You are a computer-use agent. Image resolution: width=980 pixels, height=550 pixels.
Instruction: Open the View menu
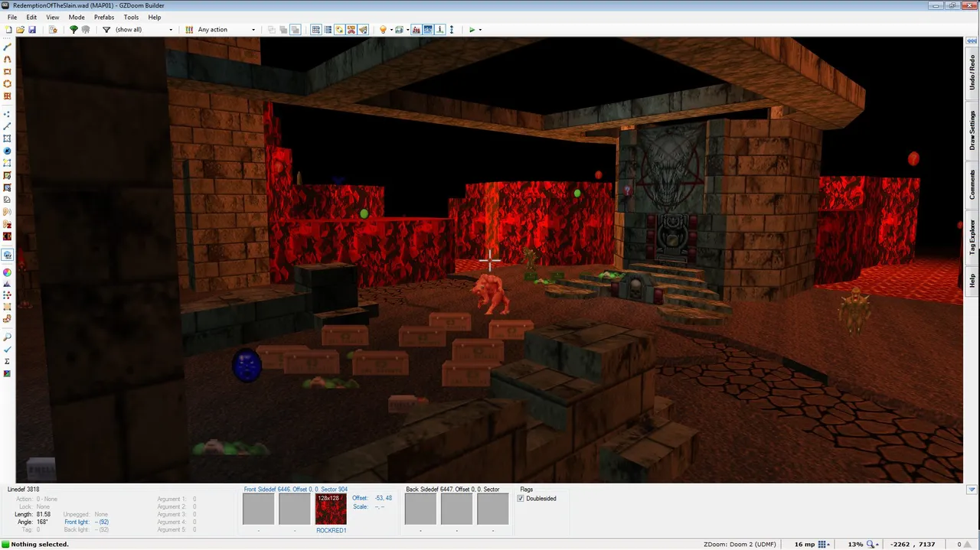[x=53, y=17]
